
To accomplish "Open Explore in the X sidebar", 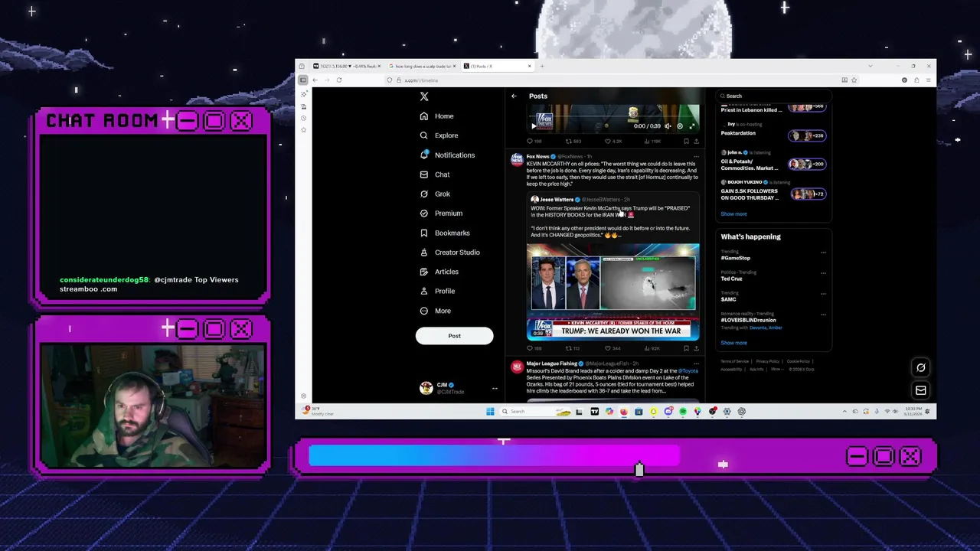I will tap(439, 135).
